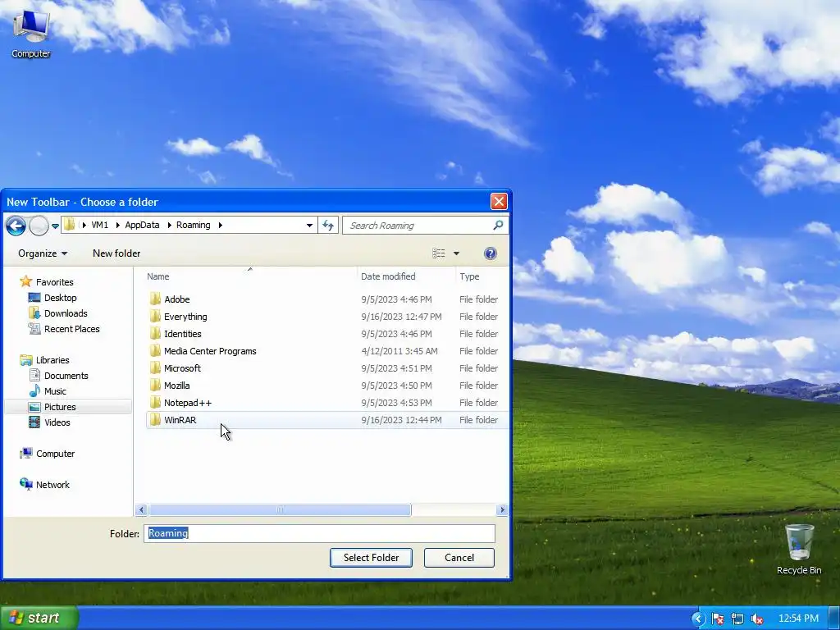The width and height of the screenshot is (840, 630).
Task: Open the address bar history dropdown
Action: click(x=309, y=226)
